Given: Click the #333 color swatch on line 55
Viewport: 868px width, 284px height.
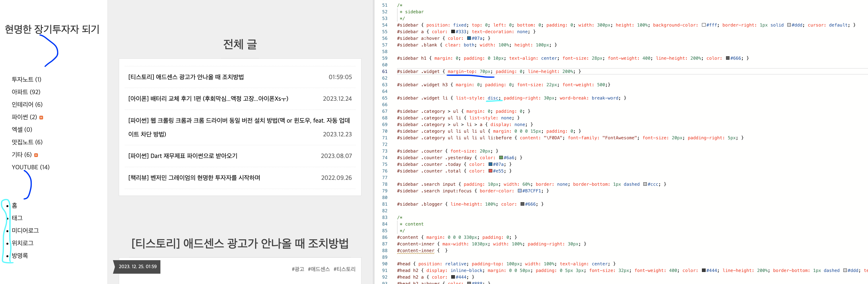Looking at the screenshot, I should coord(453,32).
